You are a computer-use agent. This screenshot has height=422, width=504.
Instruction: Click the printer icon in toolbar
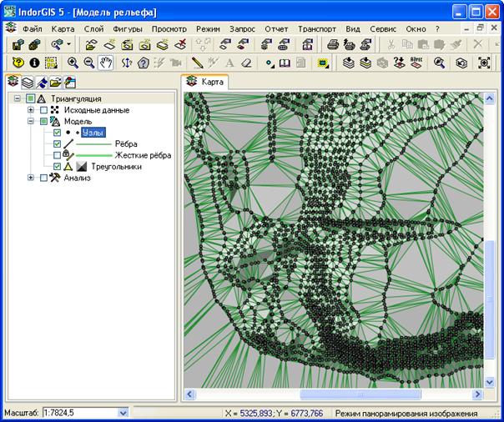point(333,44)
